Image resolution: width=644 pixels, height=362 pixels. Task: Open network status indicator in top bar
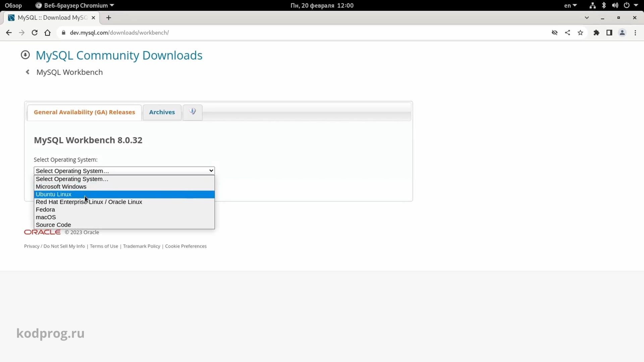click(x=593, y=5)
